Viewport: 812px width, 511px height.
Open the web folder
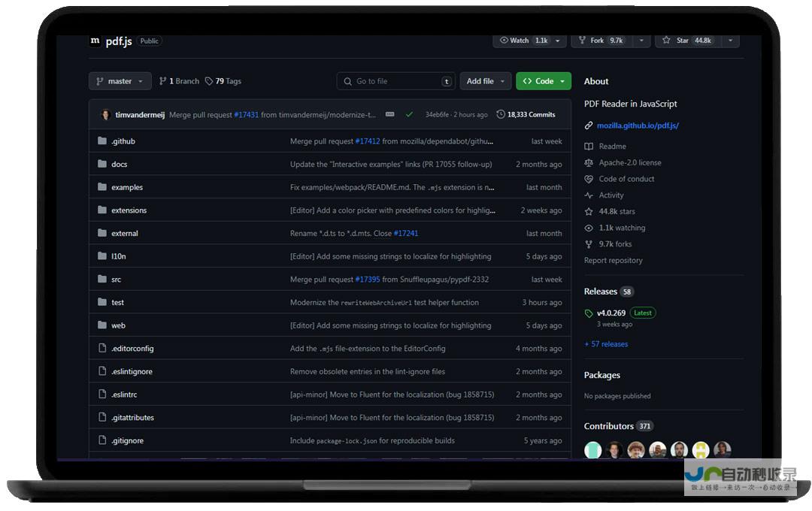(x=118, y=325)
